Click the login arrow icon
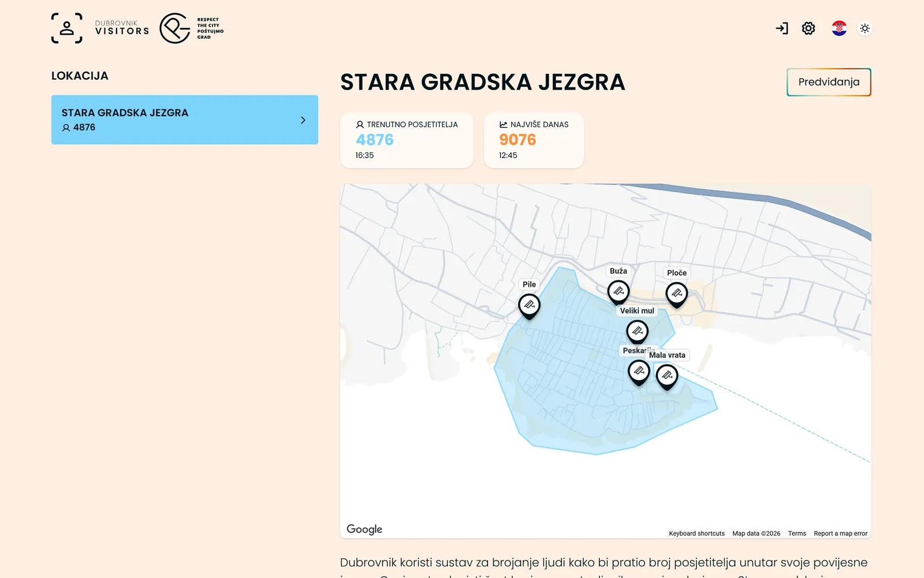The width and height of the screenshot is (924, 578). (x=782, y=28)
